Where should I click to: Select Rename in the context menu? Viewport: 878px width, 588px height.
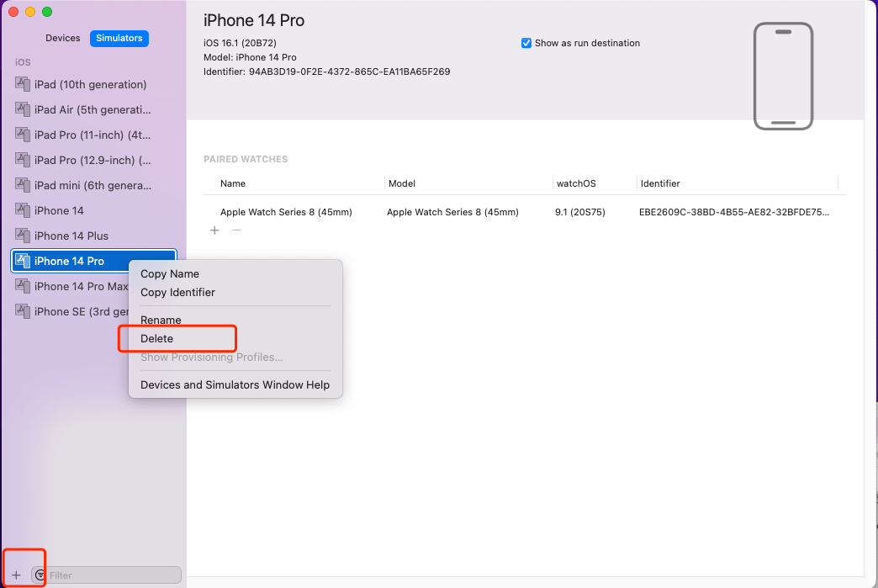[x=161, y=320]
